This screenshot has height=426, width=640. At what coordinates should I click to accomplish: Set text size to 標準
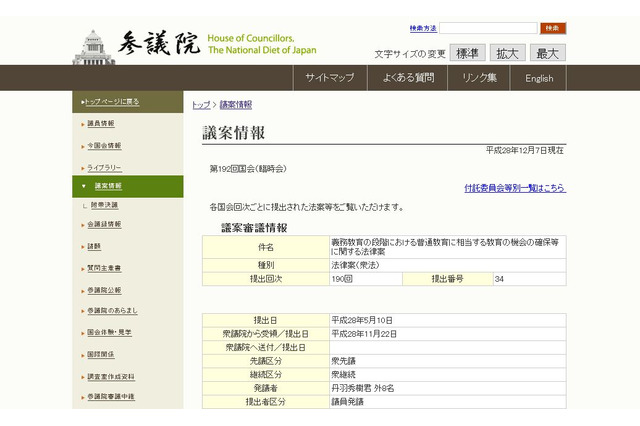(x=467, y=53)
